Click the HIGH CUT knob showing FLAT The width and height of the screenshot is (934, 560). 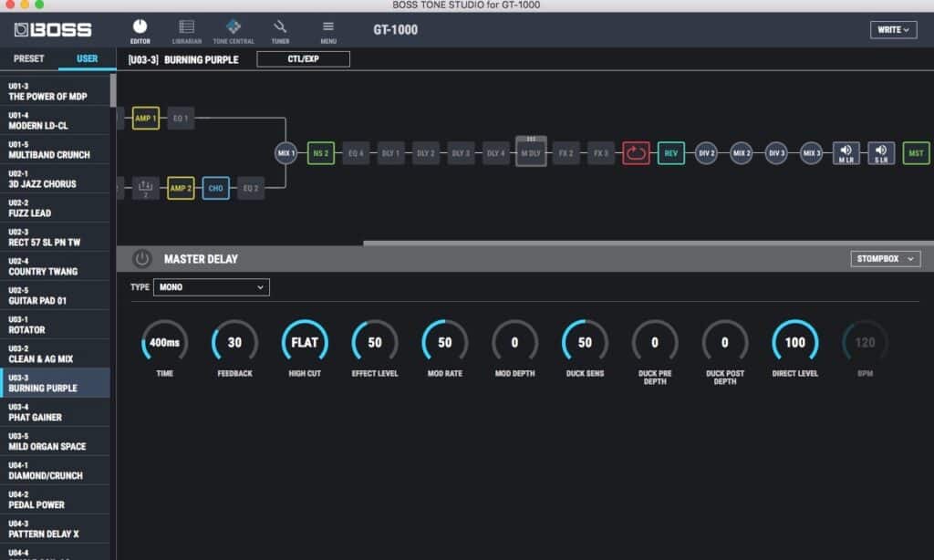[x=305, y=343]
